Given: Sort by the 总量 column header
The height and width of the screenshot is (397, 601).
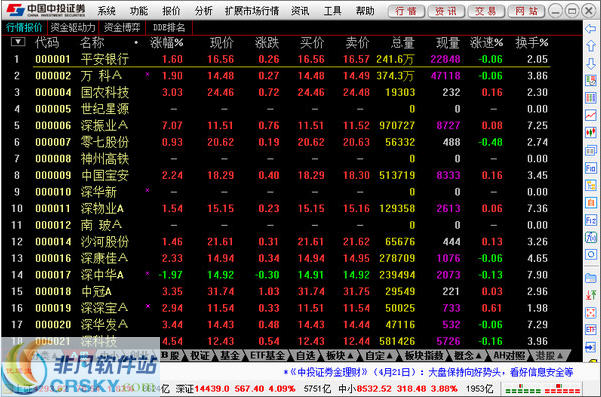Looking at the screenshot, I should (x=403, y=43).
